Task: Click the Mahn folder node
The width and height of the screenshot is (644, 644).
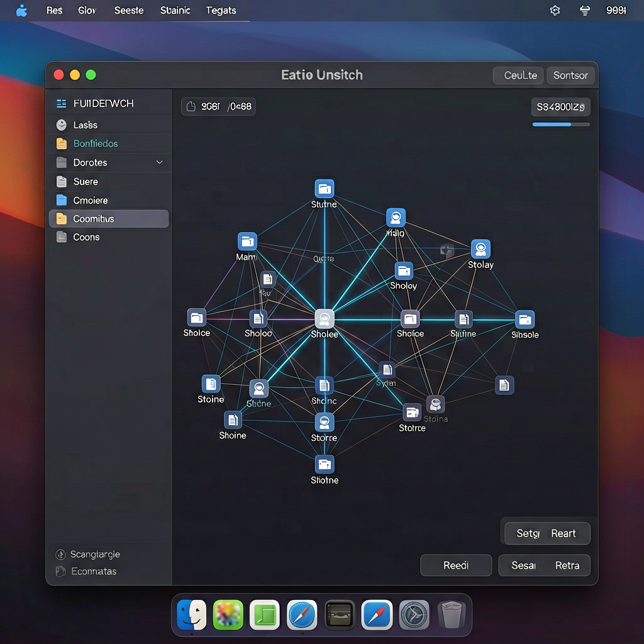Action: pos(247,241)
